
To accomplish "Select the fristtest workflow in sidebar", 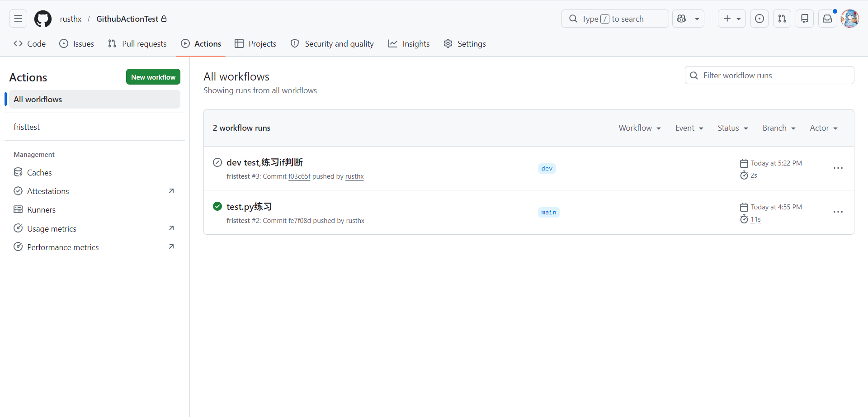I will 27,127.
